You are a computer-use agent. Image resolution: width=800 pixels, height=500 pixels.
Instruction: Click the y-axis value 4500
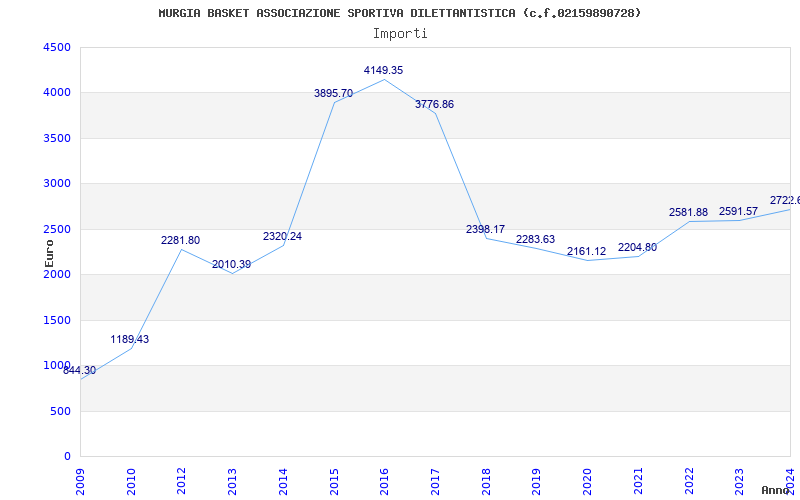tap(57, 47)
